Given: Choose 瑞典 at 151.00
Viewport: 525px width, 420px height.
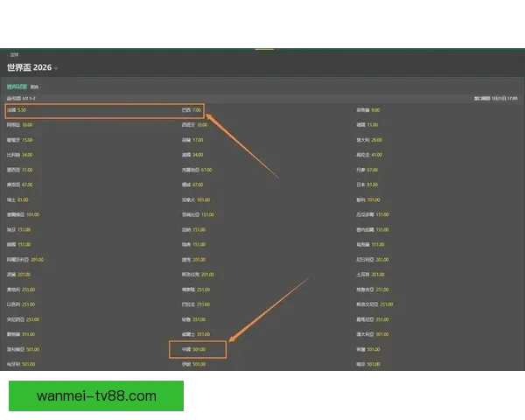Looking at the screenshot, I should [193, 244].
